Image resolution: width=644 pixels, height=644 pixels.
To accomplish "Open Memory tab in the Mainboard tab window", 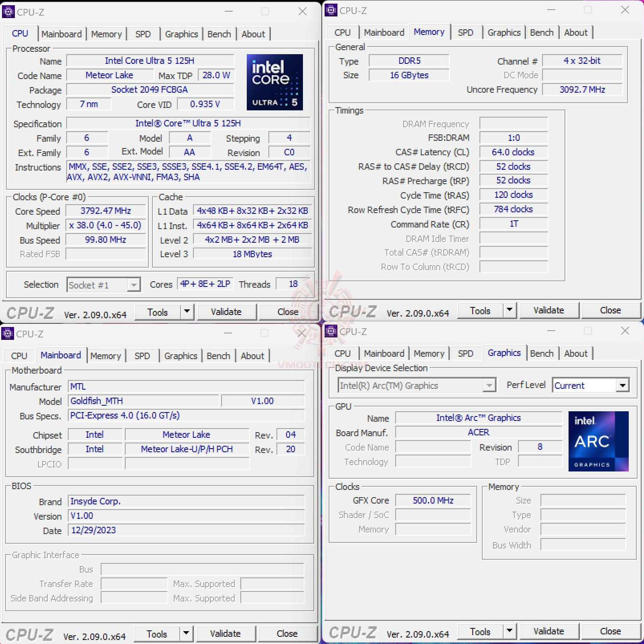I will 106,356.
